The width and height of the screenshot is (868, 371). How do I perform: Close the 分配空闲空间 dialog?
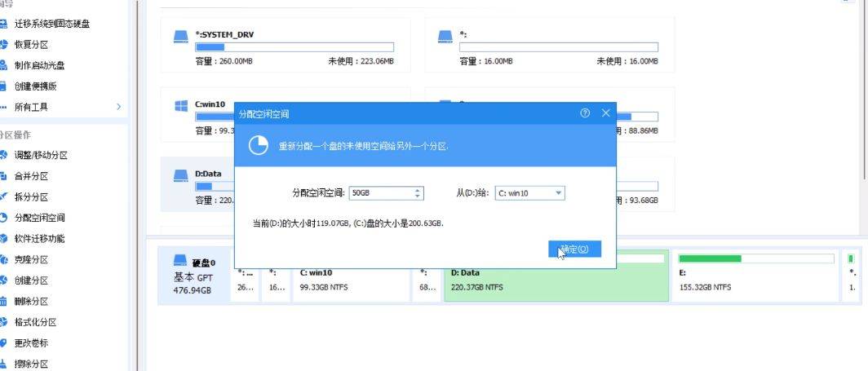click(605, 113)
